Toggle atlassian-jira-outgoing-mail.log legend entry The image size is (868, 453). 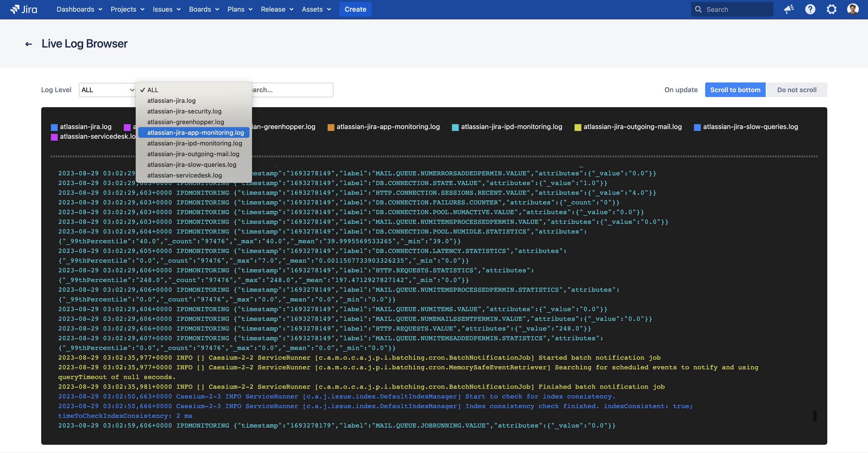click(x=632, y=127)
